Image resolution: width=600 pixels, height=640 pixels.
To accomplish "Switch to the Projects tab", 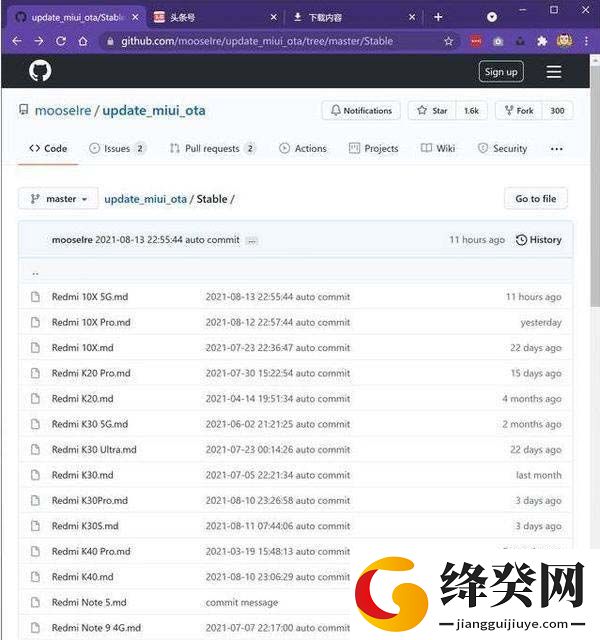I will click(373, 149).
